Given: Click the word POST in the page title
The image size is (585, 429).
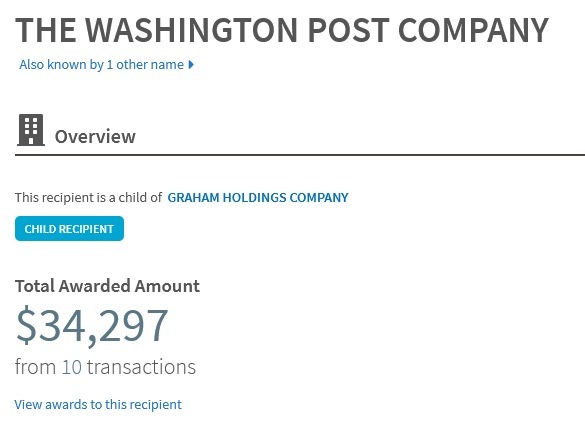Looking at the screenshot, I should coord(348,30).
